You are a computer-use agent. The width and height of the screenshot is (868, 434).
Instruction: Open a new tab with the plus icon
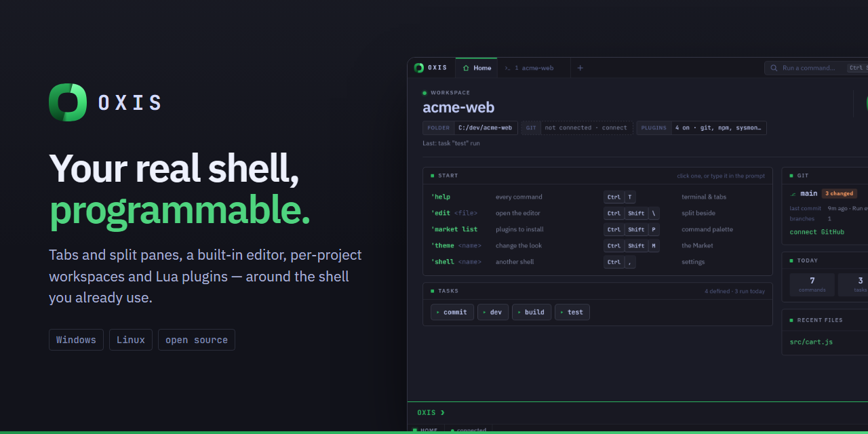(x=580, y=68)
